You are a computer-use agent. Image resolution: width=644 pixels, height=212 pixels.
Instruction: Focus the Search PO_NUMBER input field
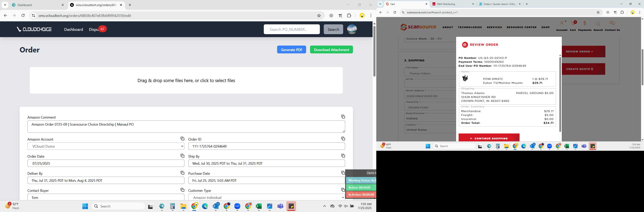tap(291, 29)
